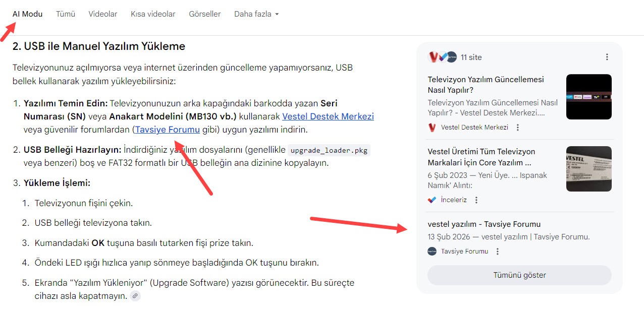Click the Tavsiye Forumu circular site icon
The height and width of the screenshot is (311, 644).
[432, 251]
